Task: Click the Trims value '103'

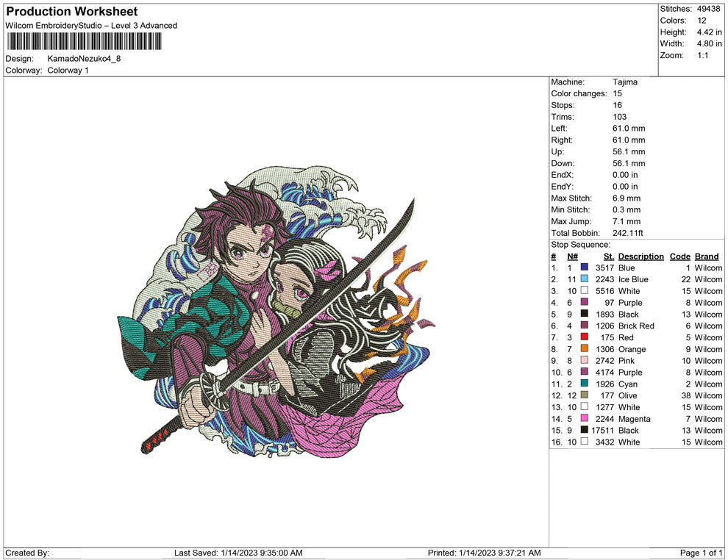Action: (x=619, y=117)
